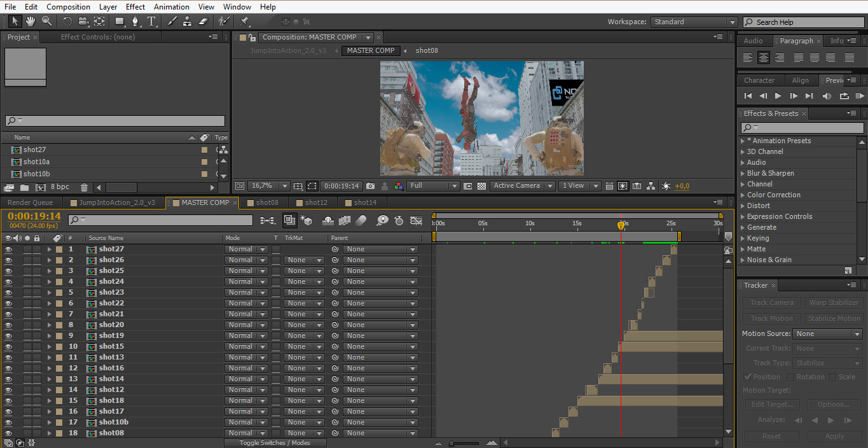Open the show channel color icon
This screenshot has height=448, width=868.
(x=399, y=186)
